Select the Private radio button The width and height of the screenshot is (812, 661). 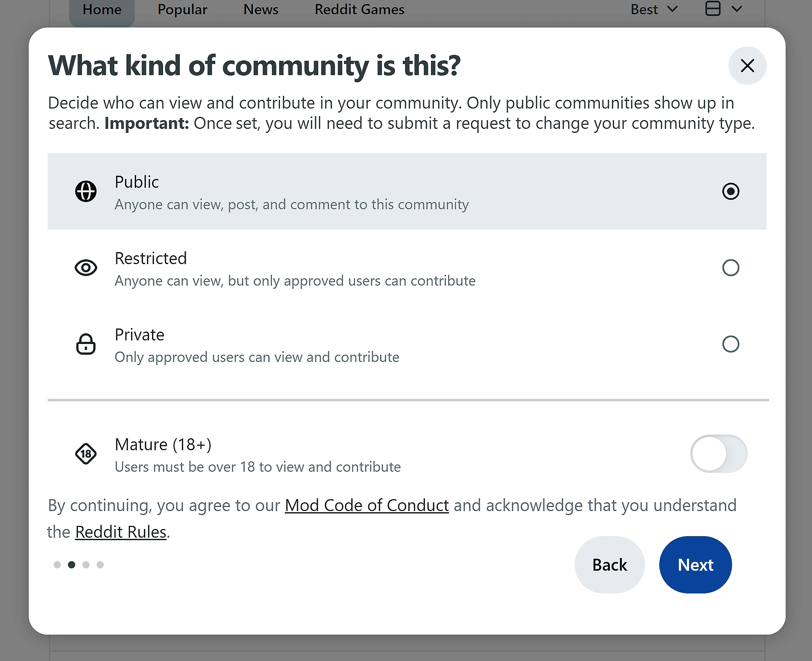[730, 344]
